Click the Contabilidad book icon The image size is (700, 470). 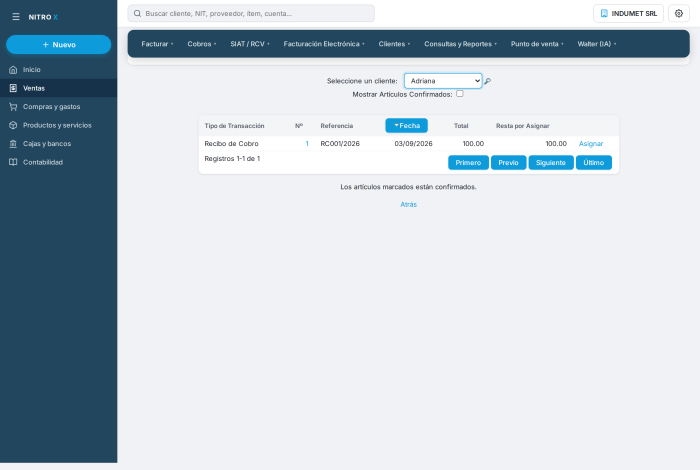click(x=13, y=162)
